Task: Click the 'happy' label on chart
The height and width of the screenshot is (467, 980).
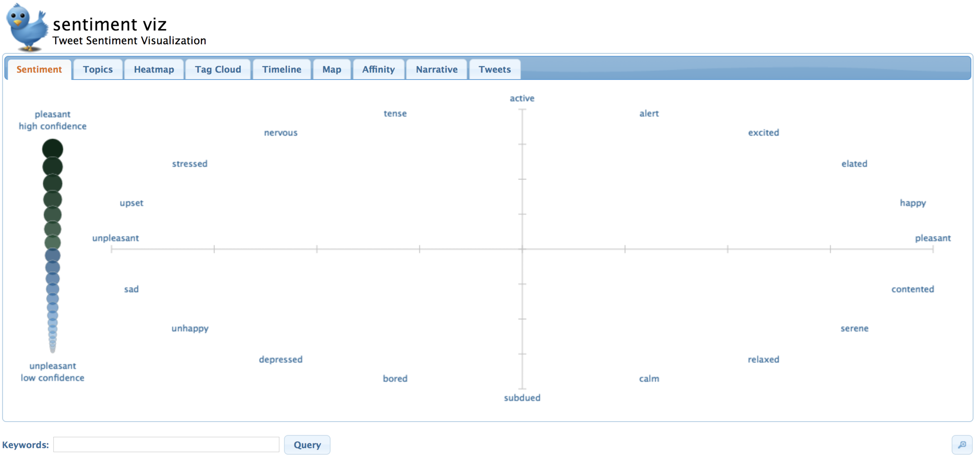Action: [x=913, y=203]
